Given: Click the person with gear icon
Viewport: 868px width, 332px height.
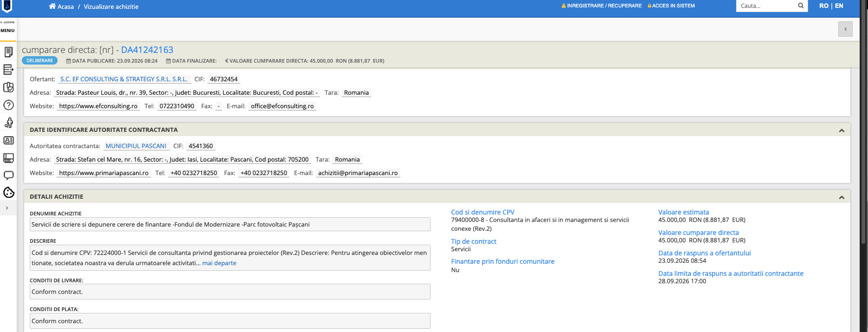Looking at the screenshot, I should tap(8, 123).
